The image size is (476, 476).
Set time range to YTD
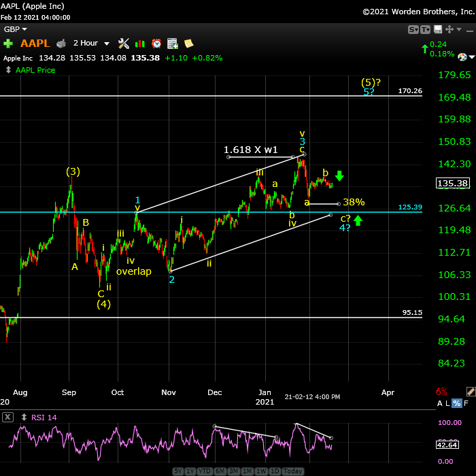tap(204, 471)
